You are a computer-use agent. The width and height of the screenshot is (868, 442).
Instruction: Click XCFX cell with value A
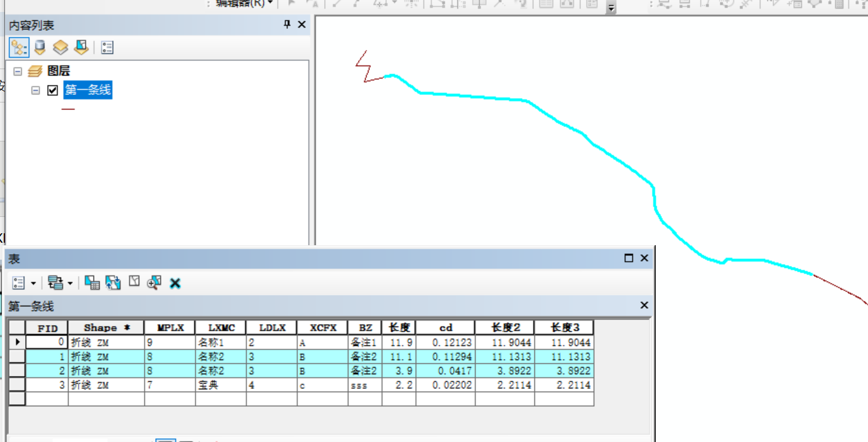[323, 343]
